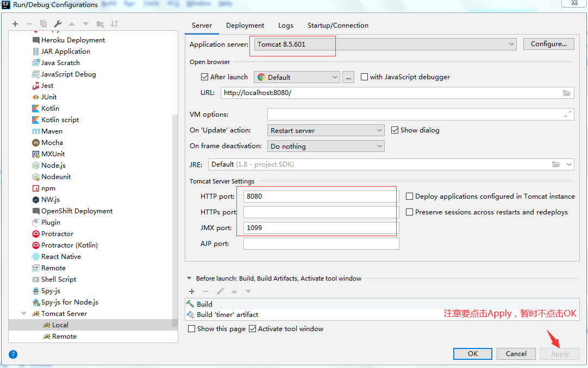Screen dimensions: 588x368
Task: Choose the JUnit template
Action: (x=45, y=97)
